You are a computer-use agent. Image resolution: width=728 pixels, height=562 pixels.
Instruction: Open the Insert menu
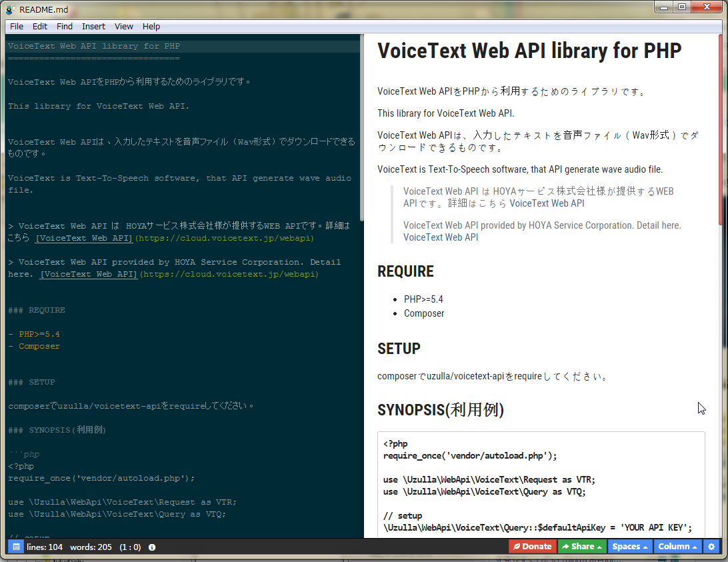pyautogui.click(x=93, y=27)
